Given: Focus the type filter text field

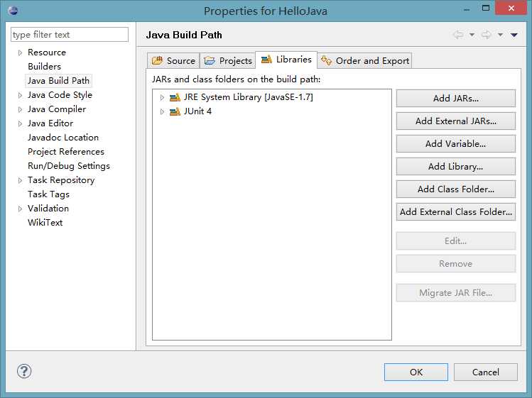Looking at the screenshot, I should click(70, 35).
